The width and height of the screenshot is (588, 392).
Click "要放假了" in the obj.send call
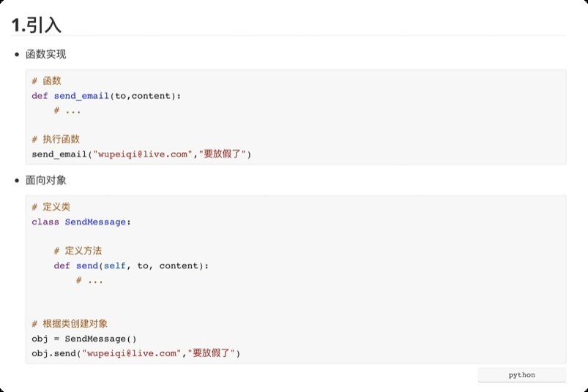(214, 353)
